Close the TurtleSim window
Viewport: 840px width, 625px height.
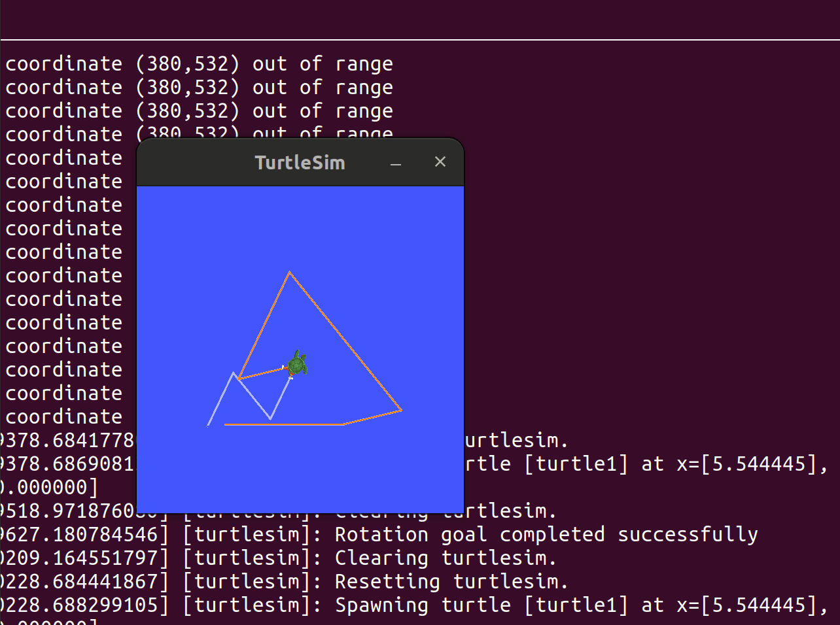click(x=440, y=161)
